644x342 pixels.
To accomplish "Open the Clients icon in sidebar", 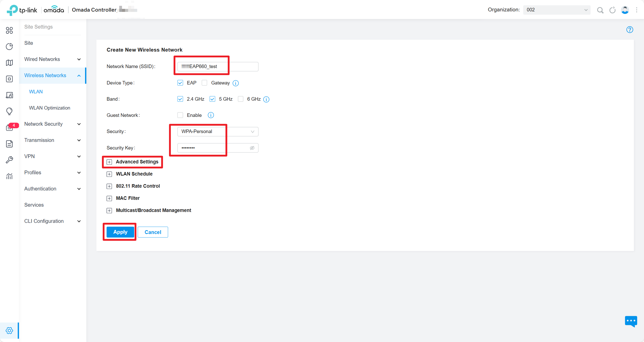I will 9,95.
